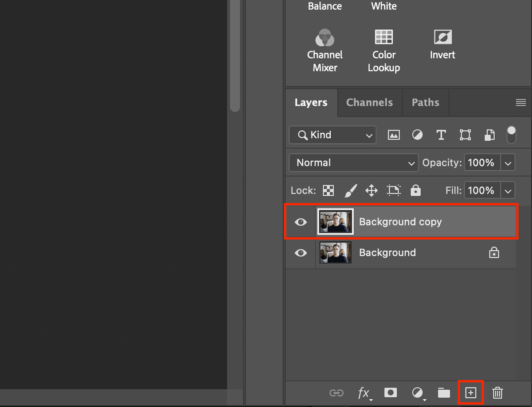Toggle visibility of the Background layer
532x407 pixels.
coord(301,253)
